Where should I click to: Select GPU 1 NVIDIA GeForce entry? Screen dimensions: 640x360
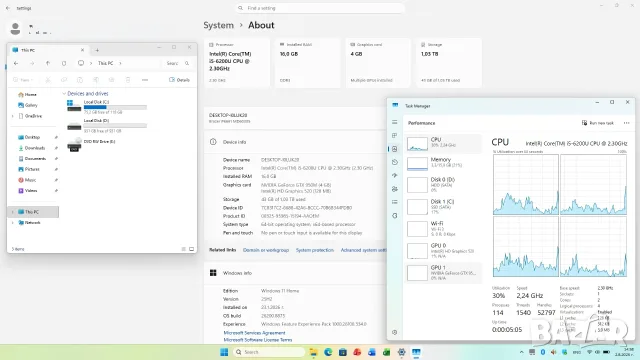point(444,273)
